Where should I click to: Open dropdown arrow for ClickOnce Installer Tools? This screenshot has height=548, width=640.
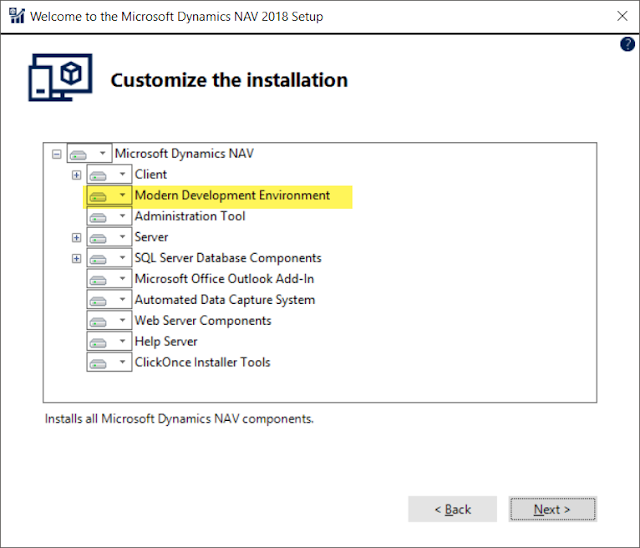[x=122, y=362]
